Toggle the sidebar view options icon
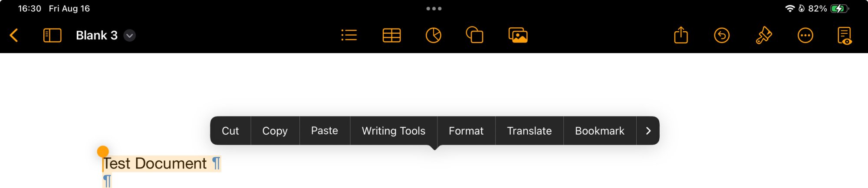 pyautogui.click(x=52, y=36)
